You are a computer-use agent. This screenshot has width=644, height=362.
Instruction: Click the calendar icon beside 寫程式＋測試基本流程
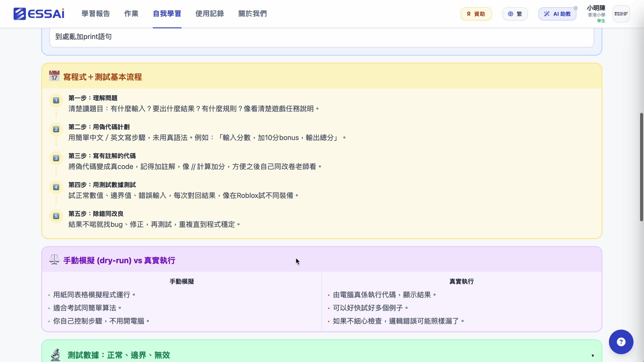click(54, 76)
